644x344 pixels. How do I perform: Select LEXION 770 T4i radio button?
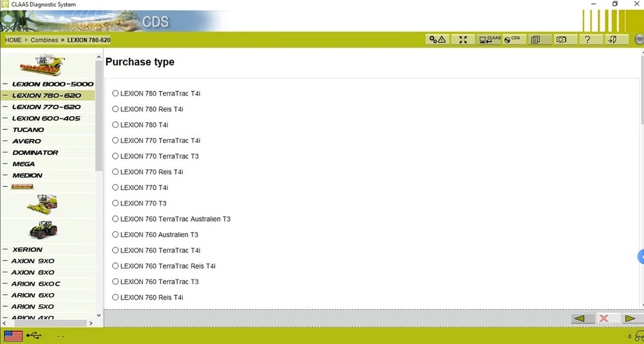[x=115, y=187]
